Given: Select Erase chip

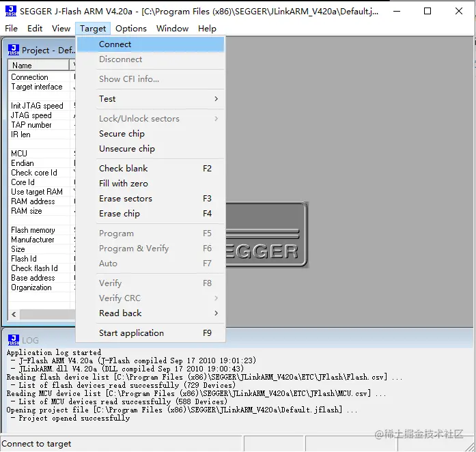Looking at the screenshot, I should point(150,214).
